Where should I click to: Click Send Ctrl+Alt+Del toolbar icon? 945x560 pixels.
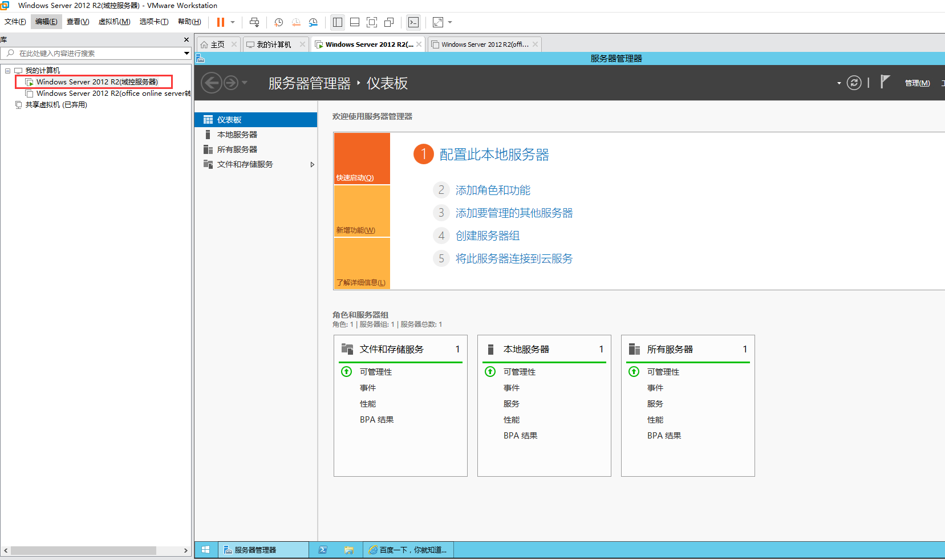pos(254,22)
